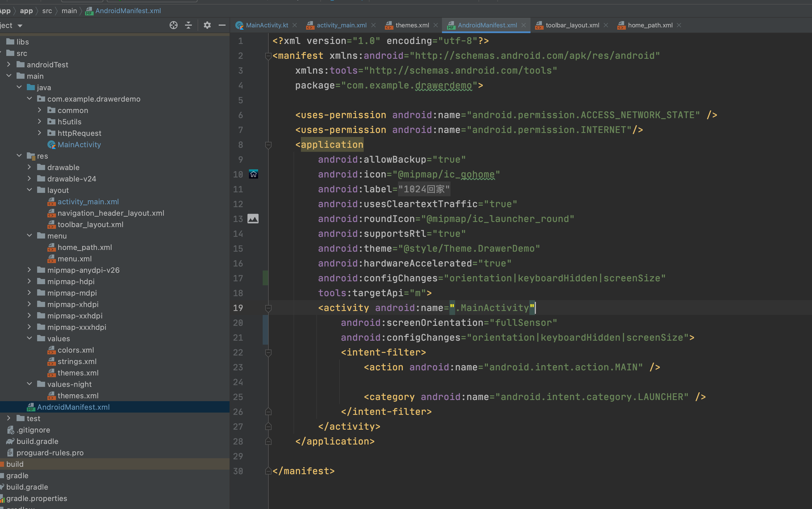
Task: Fold the intent-filter block on line 22
Action: [268, 352]
